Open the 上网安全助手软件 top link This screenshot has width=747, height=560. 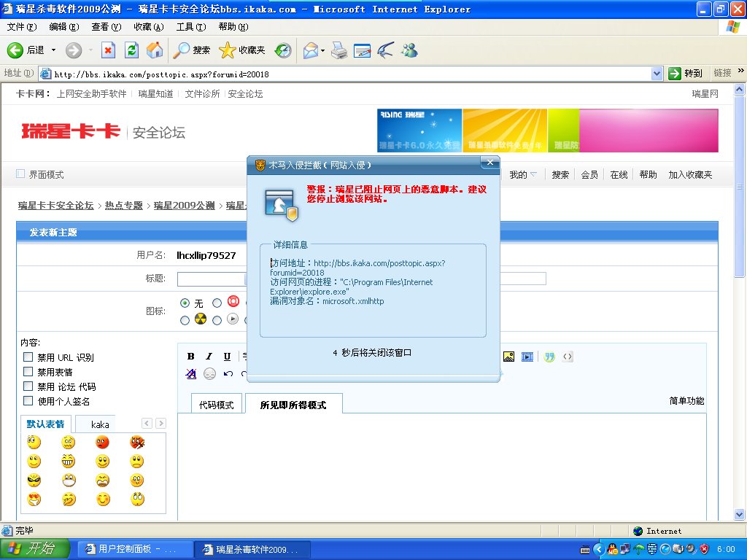pyautogui.click(x=91, y=94)
